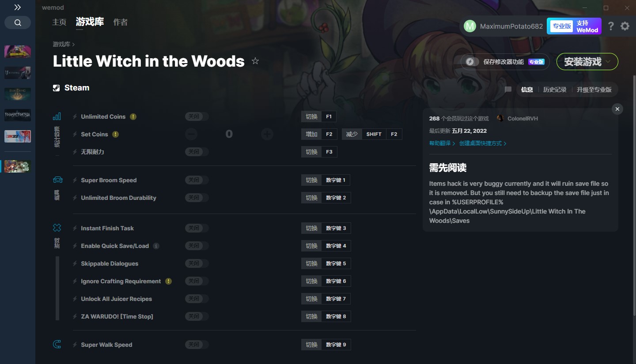
Task: Expand the sidebar with double chevron
Action: pos(17,8)
